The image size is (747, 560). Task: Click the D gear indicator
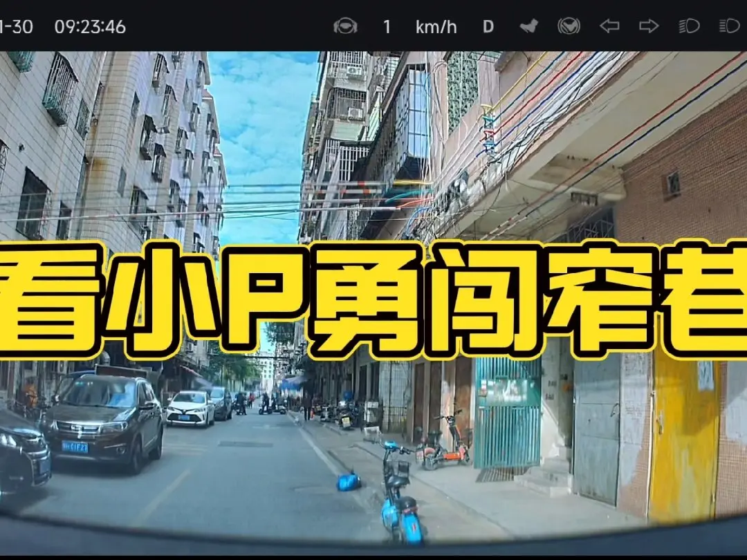tap(488, 27)
